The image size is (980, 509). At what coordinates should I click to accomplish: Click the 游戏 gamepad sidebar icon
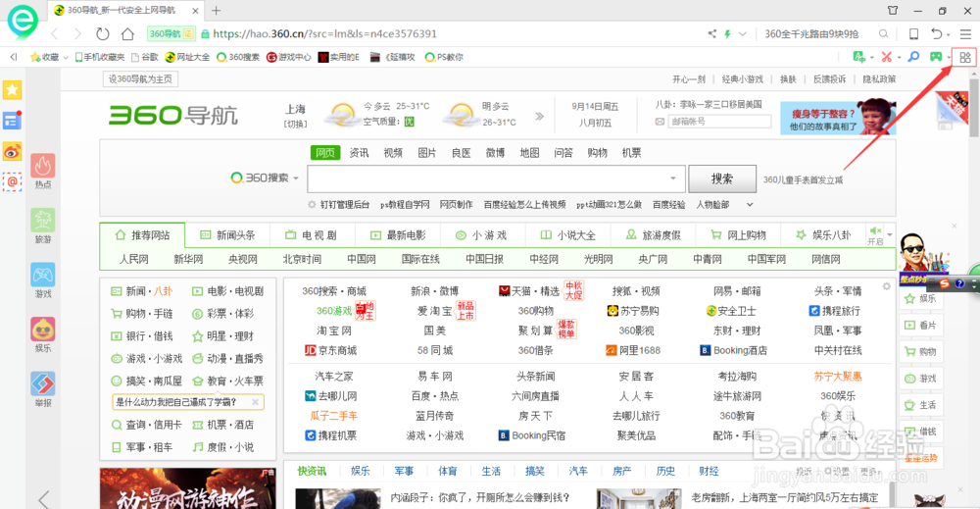point(43,276)
